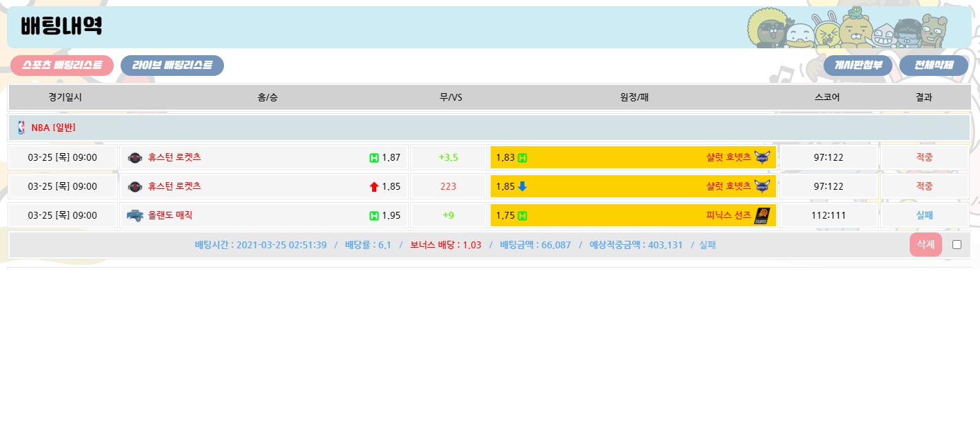Select the 올랜도 매직 team name
The width and height of the screenshot is (980, 447).
tap(170, 215)
